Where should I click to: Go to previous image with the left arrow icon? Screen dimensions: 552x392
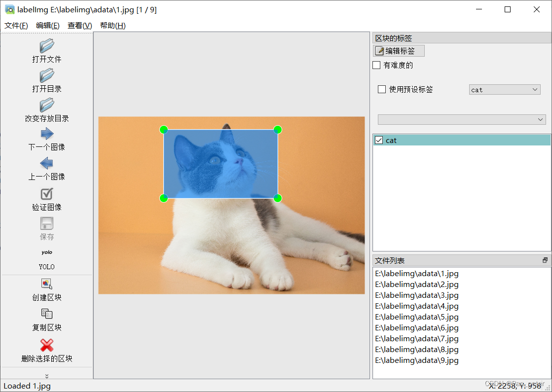(x=47, y=163)
